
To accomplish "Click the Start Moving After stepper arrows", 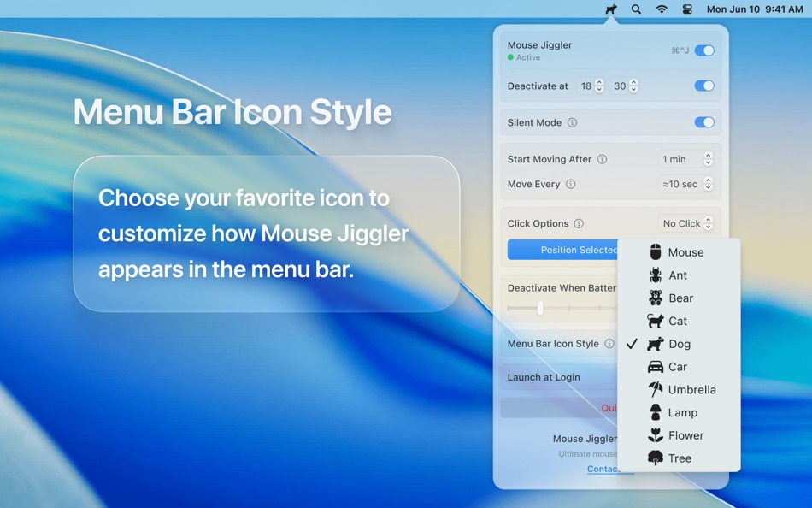I will 708,159.
